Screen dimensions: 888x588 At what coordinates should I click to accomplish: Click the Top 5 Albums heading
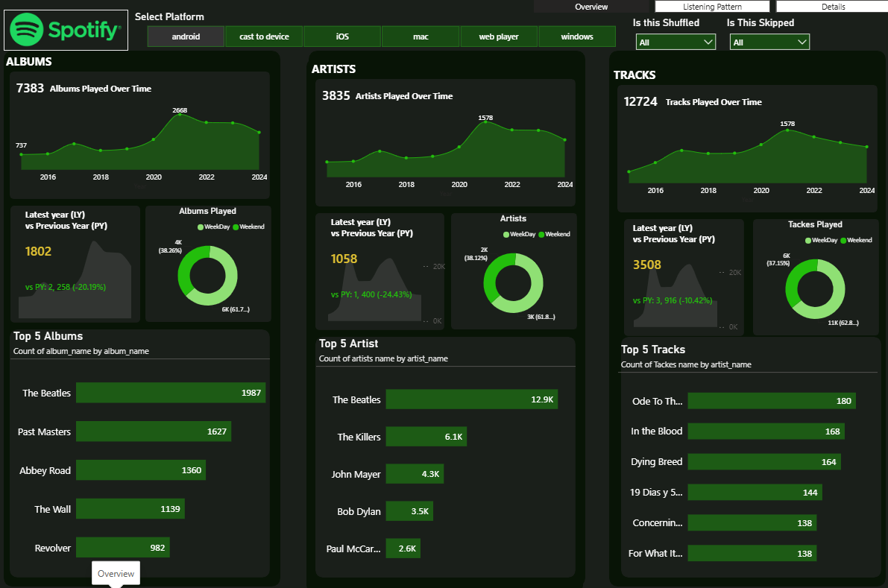coord(48,336)
